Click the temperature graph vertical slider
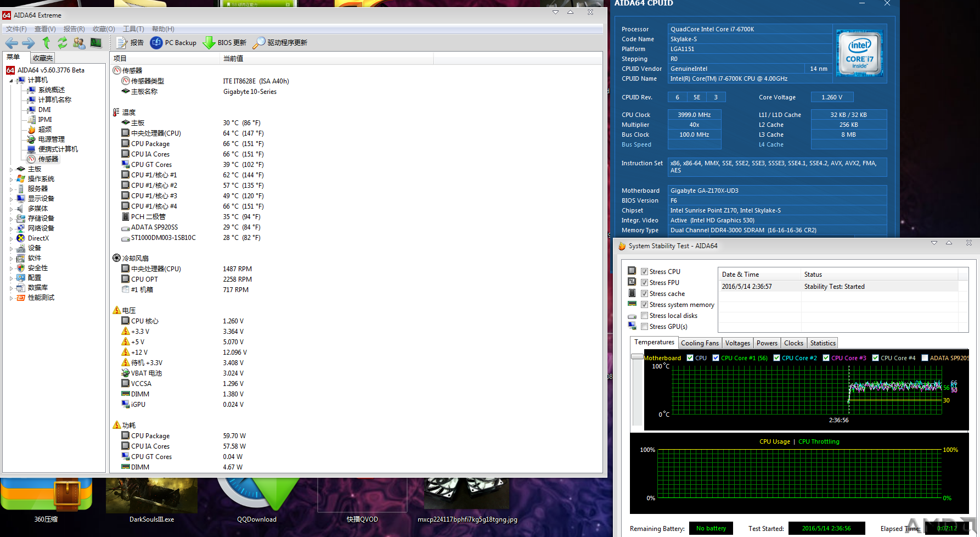The width and height of the screenshot is (980, 537). [x=637, y=357]
